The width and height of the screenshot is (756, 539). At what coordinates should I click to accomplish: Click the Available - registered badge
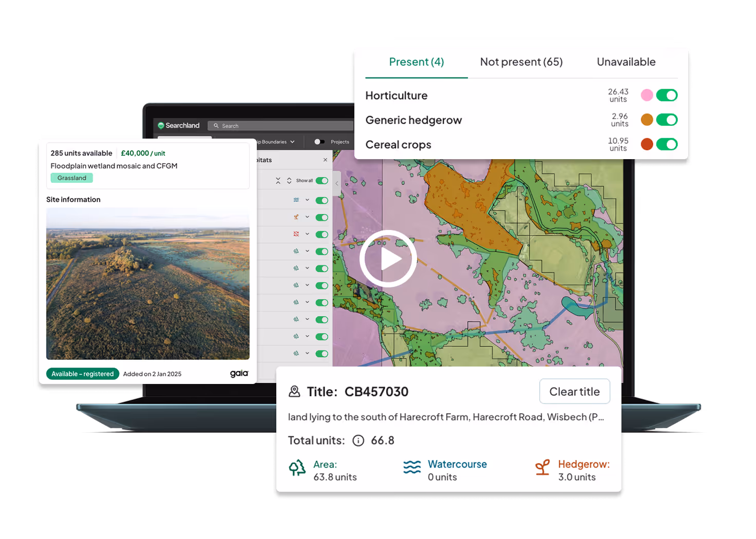click(x=83, y=374)
